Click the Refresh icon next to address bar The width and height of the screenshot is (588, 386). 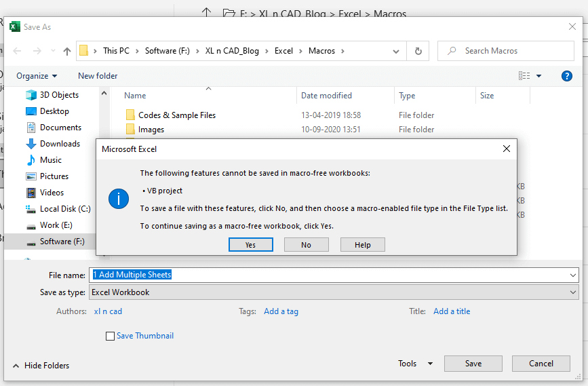tap(418, 51)
